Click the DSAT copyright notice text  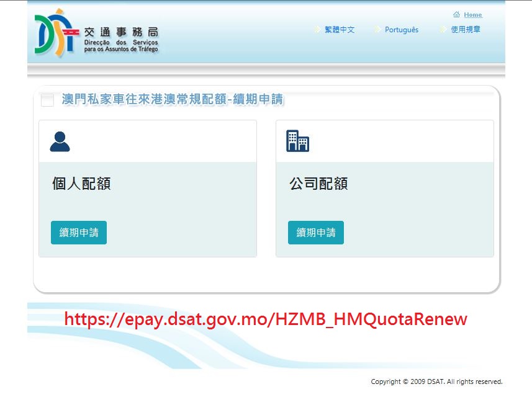click(x=436, y=381)
